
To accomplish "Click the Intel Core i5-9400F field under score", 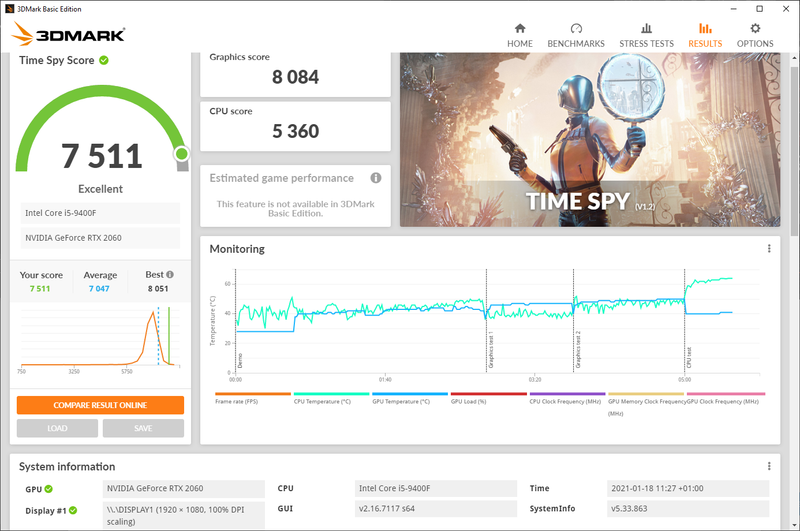I will 101,213.
